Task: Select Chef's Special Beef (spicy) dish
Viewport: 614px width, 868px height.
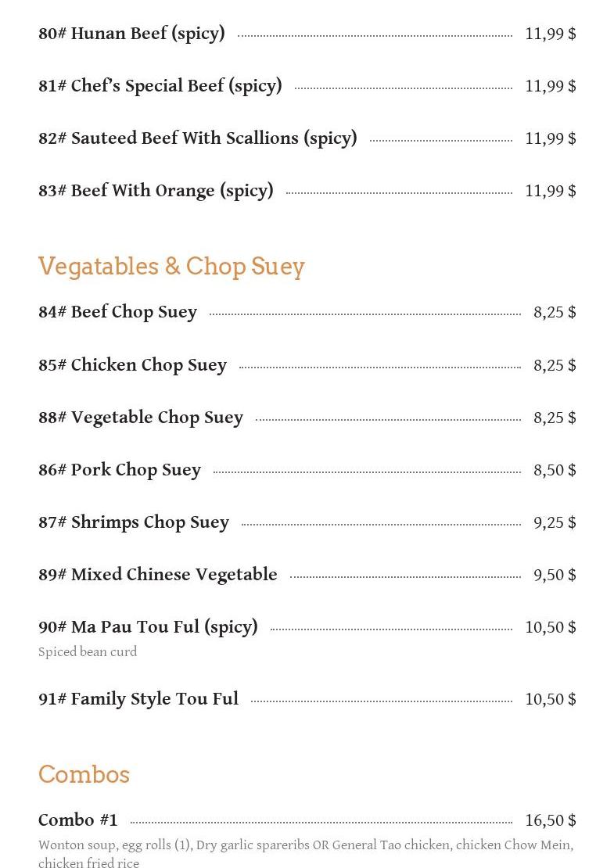Action: tap(160, 86)
